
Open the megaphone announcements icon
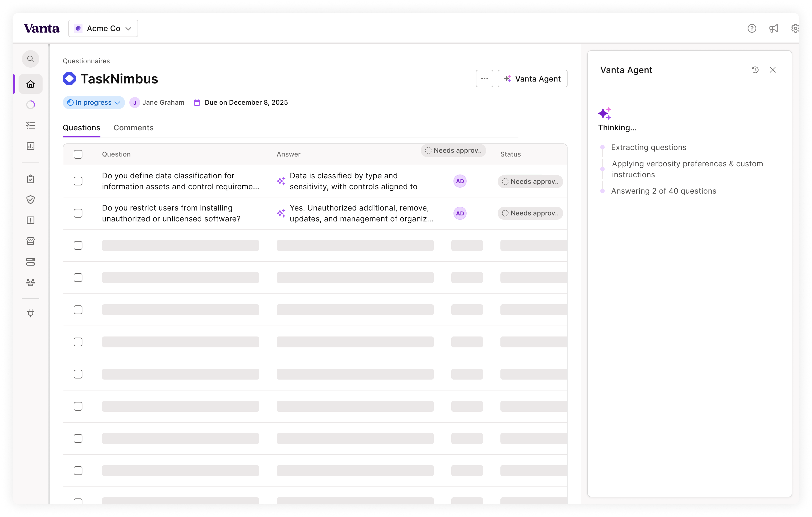(774, 28)
